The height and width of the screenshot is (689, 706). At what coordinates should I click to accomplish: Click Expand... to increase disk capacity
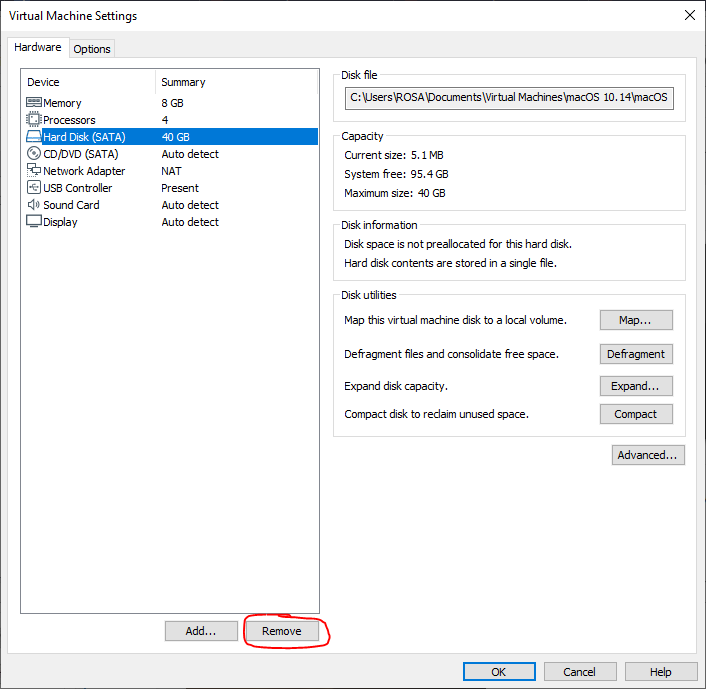[x=636, y=386]
